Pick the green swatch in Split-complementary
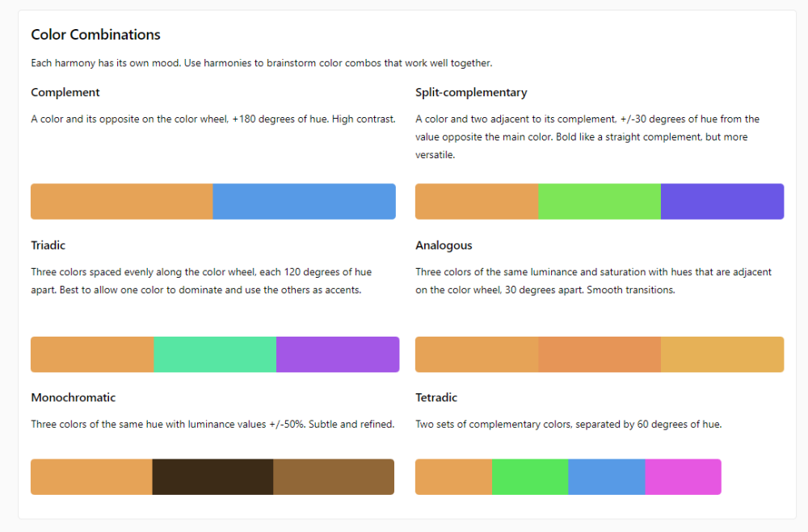Screen dimensions: 808x532 600,201
